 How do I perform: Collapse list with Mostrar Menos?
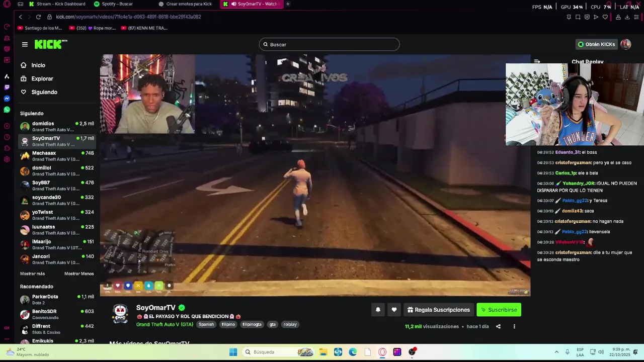click(79, 274)
